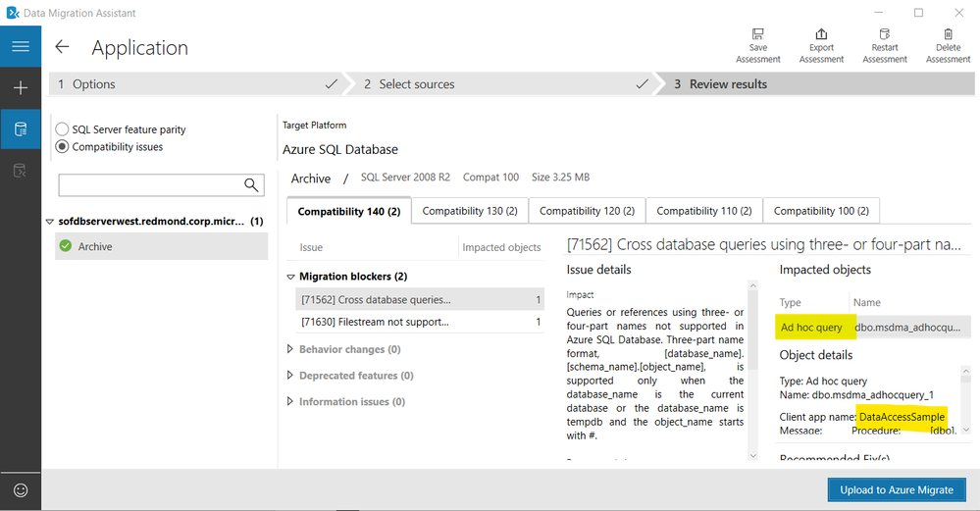
Task: Open the Migrations icon in sidebar
Action: tap(21, 171)
